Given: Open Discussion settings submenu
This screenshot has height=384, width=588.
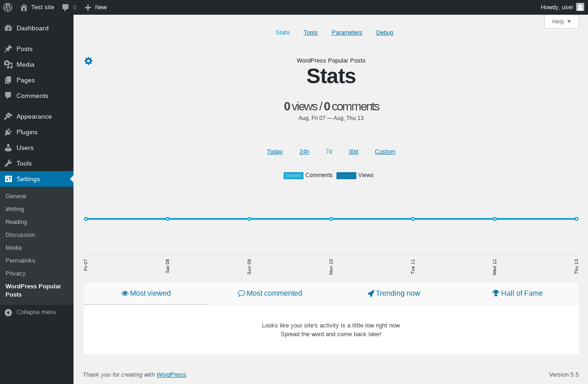Looking at the screenshot, I should (x=37, y=235).
